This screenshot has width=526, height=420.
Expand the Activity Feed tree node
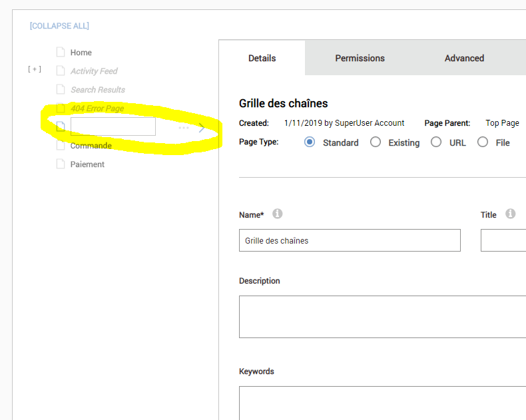35,69
